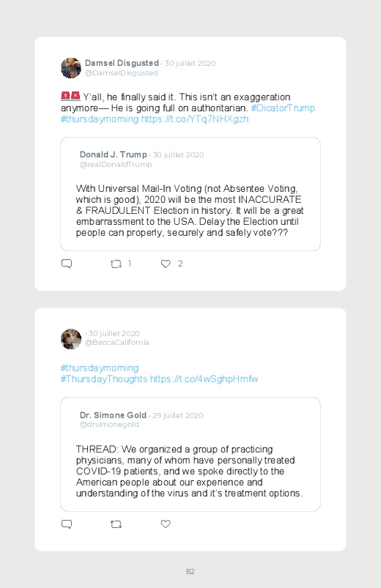Click retweet icon under Damsel Disgusted tweet
381x588 pixels.
pos(116,264)
